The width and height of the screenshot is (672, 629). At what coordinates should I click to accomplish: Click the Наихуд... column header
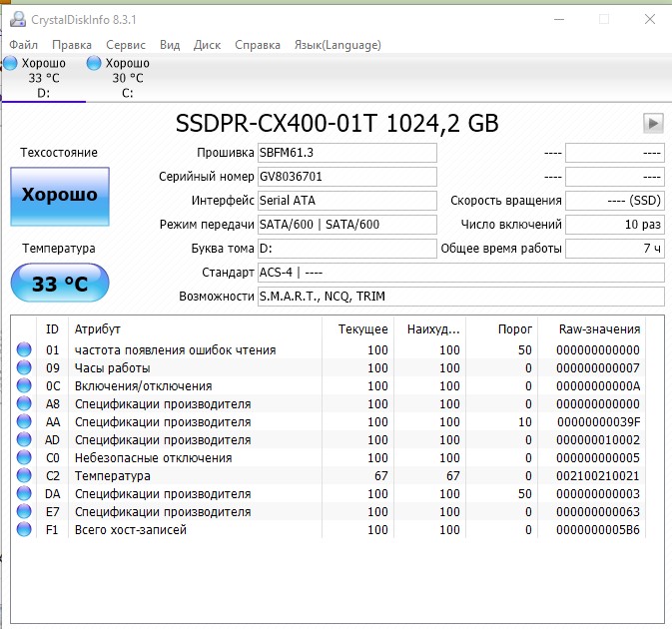tap(429, 329)
